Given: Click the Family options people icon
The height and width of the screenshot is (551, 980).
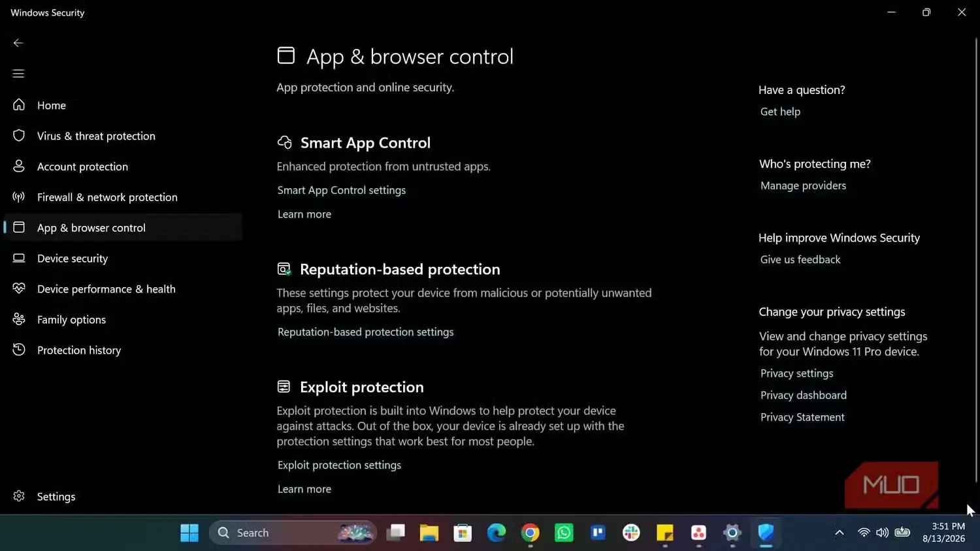Looking at the screenshot, I should (x=19, y=319).
